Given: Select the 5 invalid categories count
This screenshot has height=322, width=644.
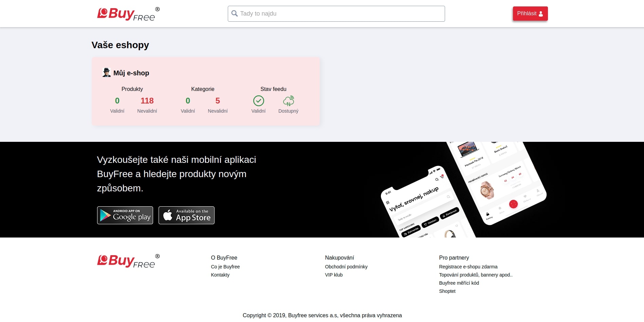Looking at the screenshot, I should [218, 101].
